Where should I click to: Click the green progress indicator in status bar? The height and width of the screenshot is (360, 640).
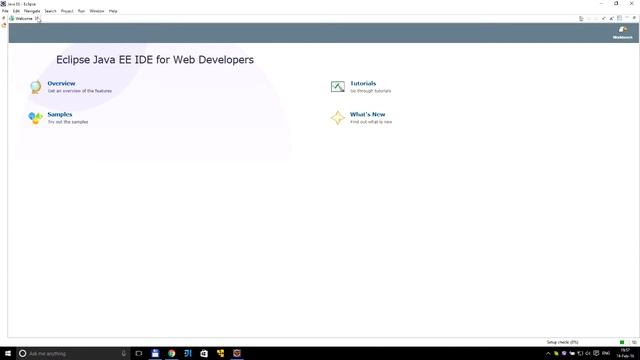pos(622,342)
